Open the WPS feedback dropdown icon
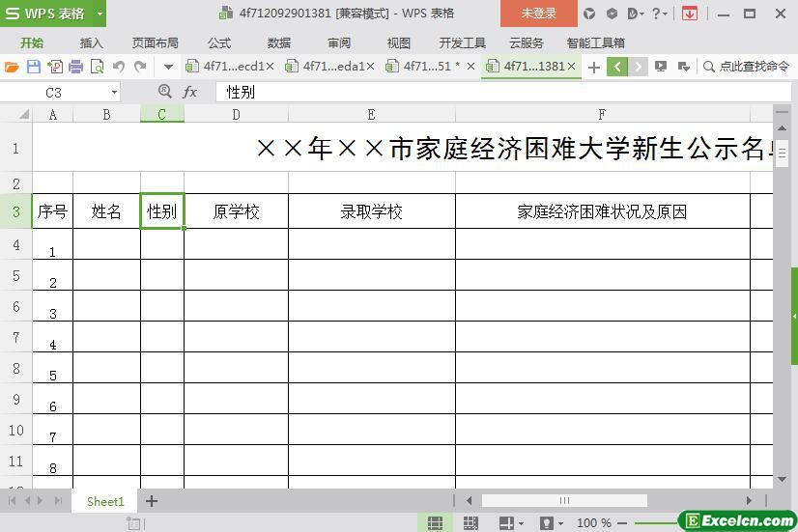This screenshot has width=798, height=532. tap(635, 14)
